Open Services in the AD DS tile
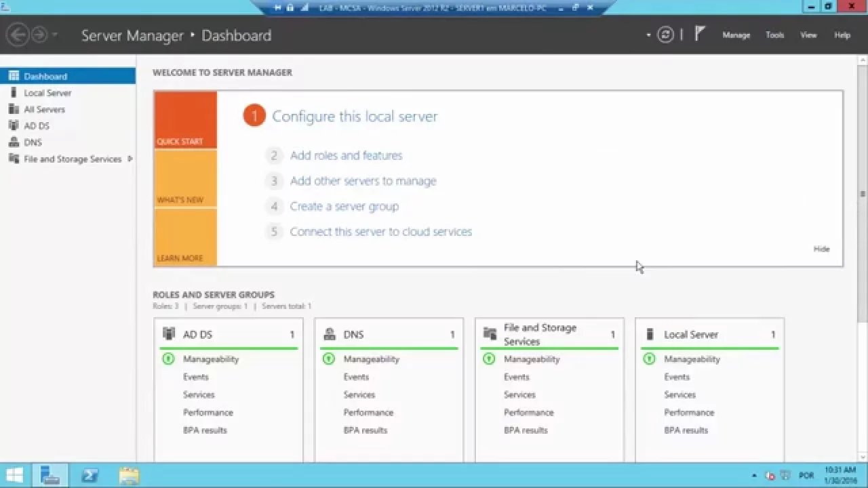Viewport: 868px width, 488px height. click(x=199, y=394)
